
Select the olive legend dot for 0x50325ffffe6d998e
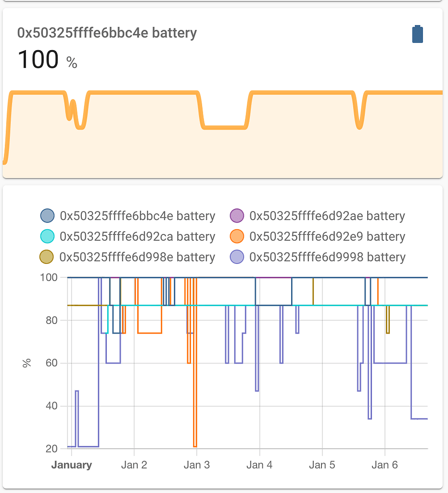click(x=47, y=257)
